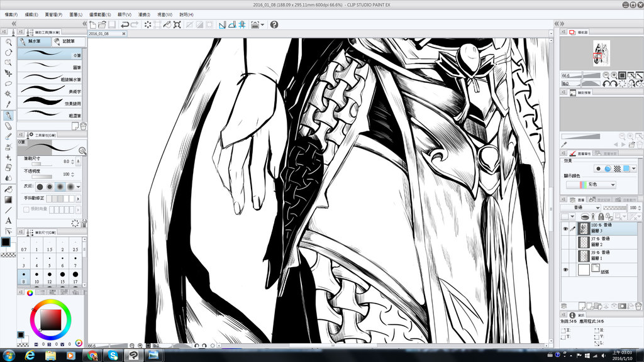This screenshot has height=362, width=644.
Task: Save the document with the command bar icon
Action: coord(112,25)
